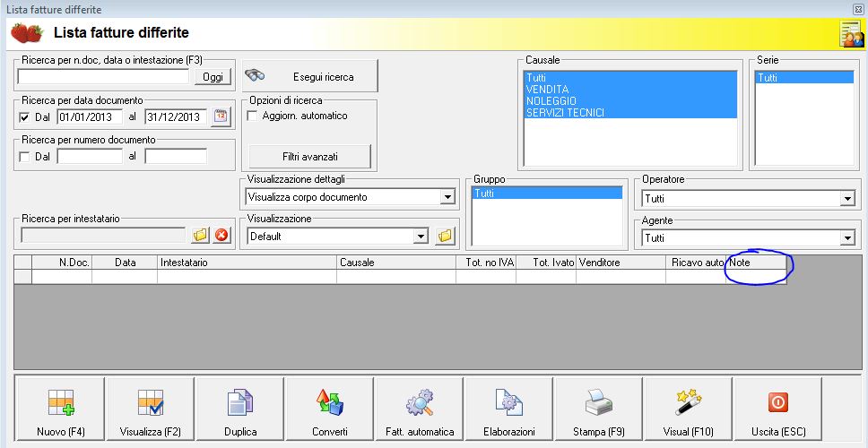Click folder icon next to Ricerca per intestatario
Image resolution: width=868 pixels, height=448 pixels.
point(200,235)
